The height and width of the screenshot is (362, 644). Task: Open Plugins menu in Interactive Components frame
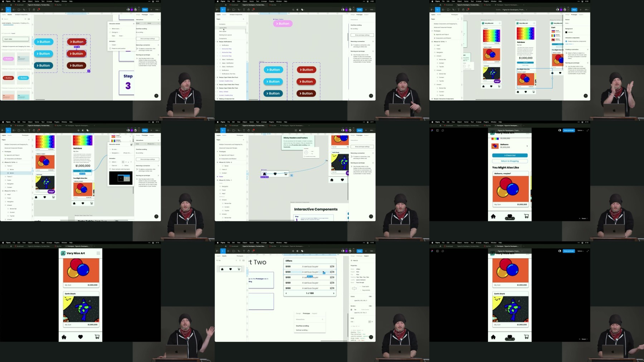click(x=272, y=122)
